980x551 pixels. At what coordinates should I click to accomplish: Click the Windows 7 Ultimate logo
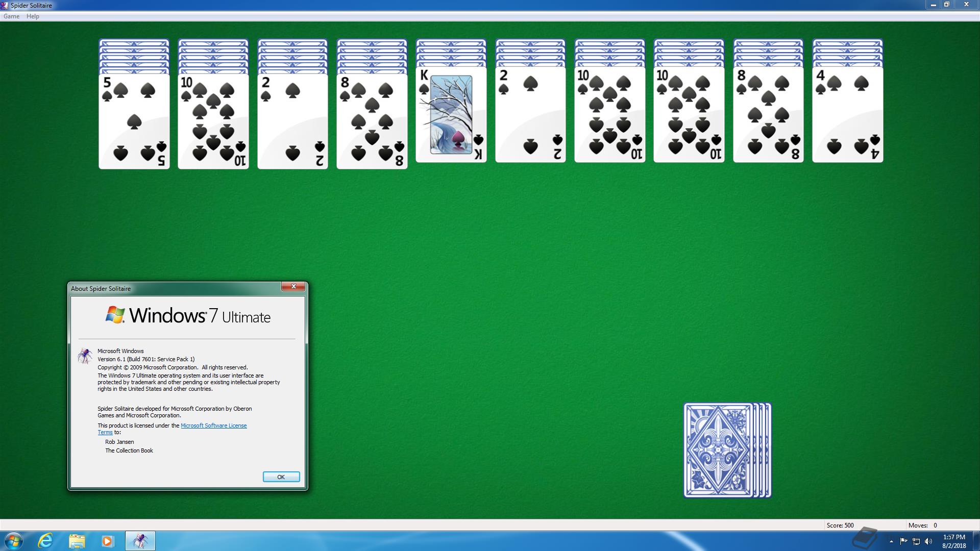click(188, 316)
